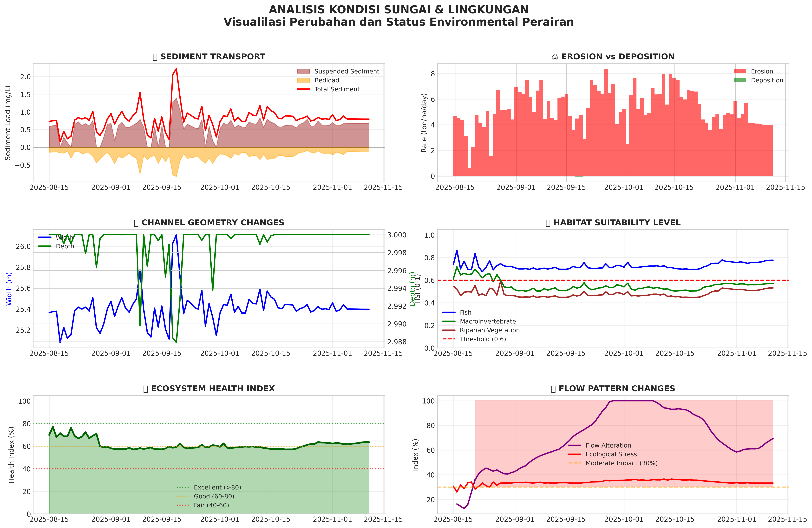Click the Macroinvertebrate legend entry

488,321
